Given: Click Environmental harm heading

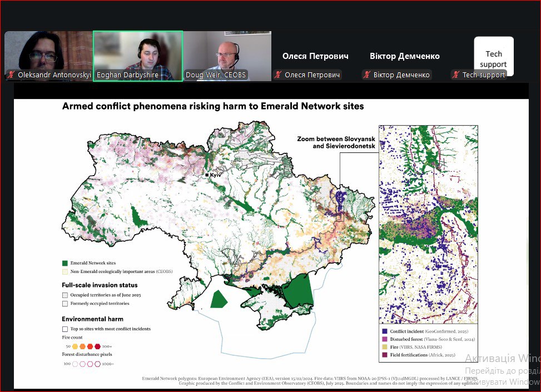Looking at the screenshot, I should coord(92,319).
